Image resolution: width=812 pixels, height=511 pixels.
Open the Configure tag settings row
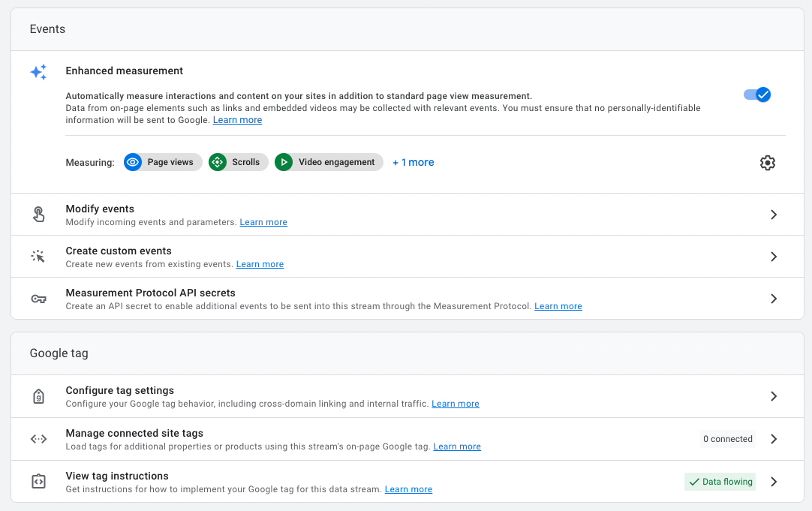pos(120,391)
